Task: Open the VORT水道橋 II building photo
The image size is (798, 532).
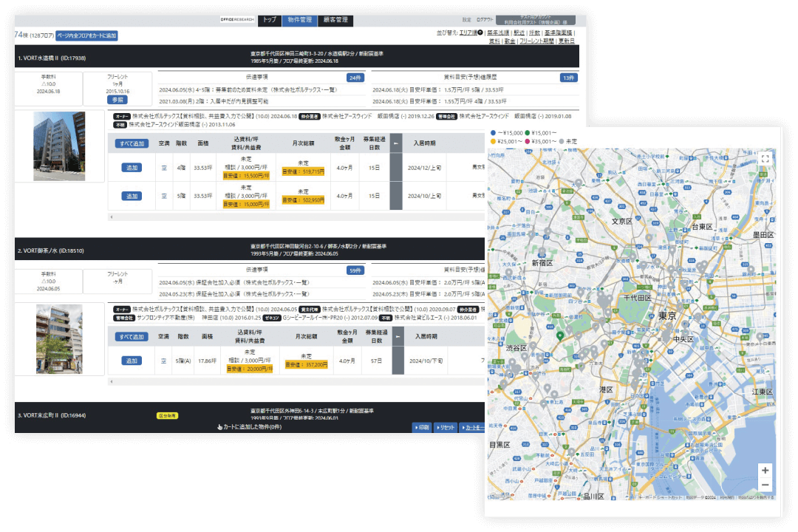Action: 59,146
